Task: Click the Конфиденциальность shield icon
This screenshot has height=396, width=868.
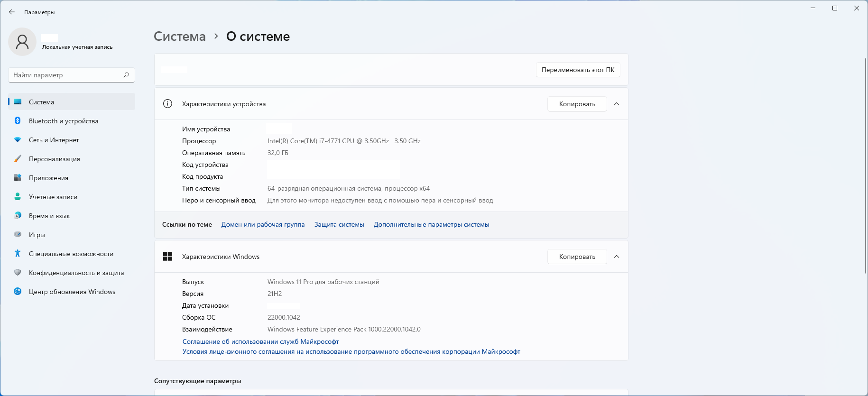Action: (x=18, y=273)
